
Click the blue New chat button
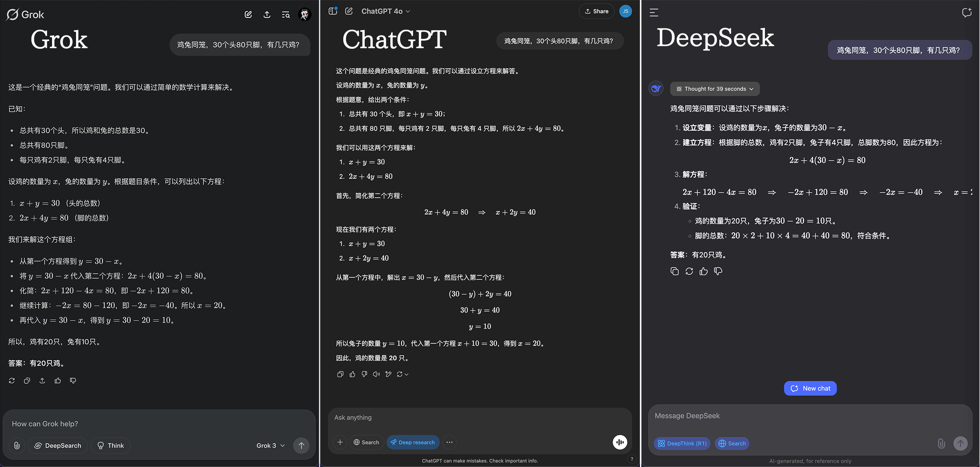coord(810,388)
